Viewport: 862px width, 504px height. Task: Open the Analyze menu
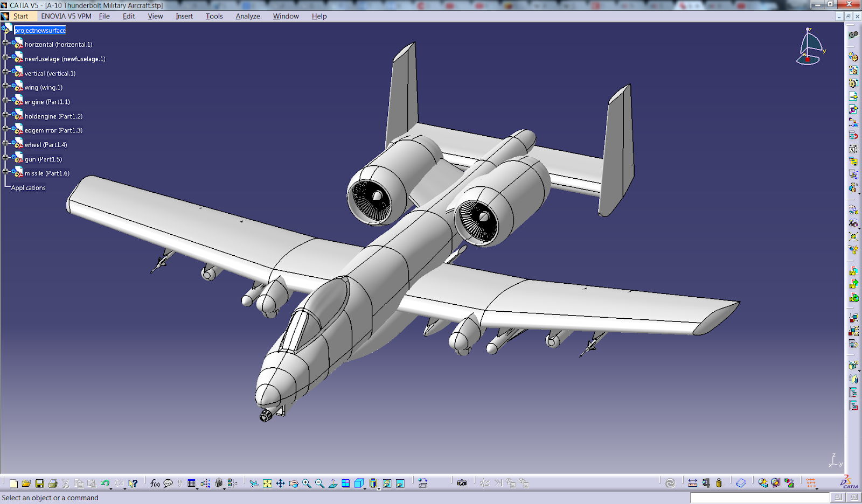(x=247, y=16)
